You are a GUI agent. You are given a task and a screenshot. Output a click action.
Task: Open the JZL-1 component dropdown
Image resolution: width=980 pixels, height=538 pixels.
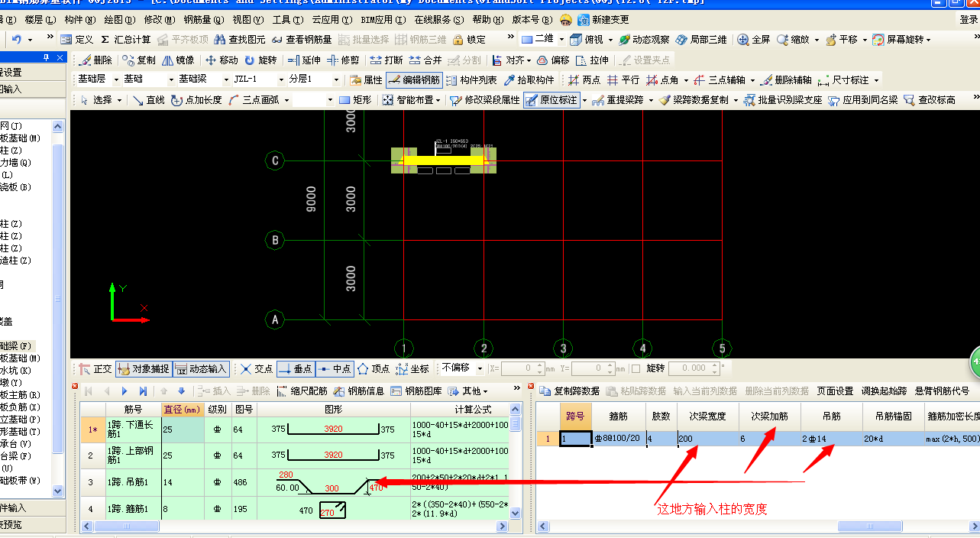(280, 79)
